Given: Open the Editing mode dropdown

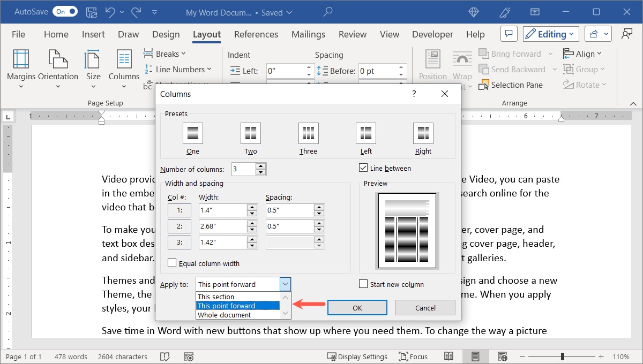Looking at the screenshot, I should click(x=550, y=34).
